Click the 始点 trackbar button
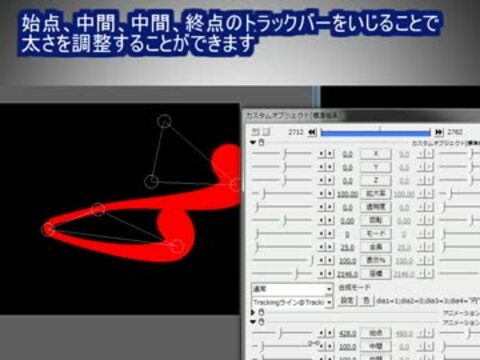The image size is (480, 360). tap(376, 333)
